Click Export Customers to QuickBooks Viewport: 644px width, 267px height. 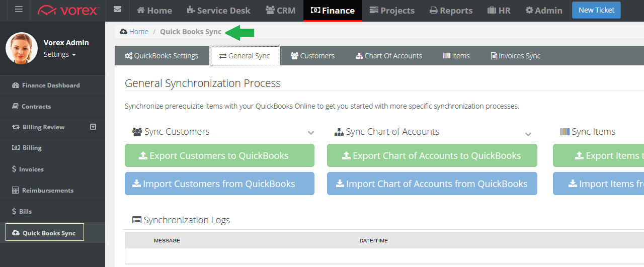click(x=219, y=155)
